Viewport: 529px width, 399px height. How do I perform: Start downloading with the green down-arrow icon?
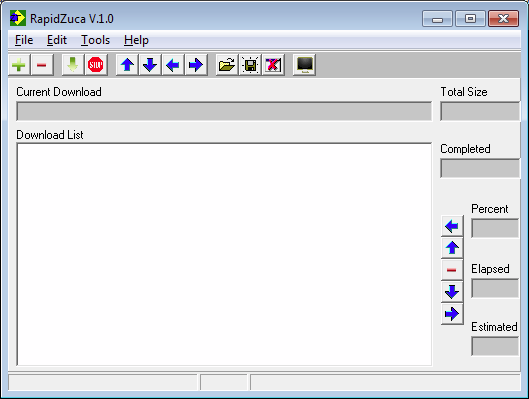73,65
